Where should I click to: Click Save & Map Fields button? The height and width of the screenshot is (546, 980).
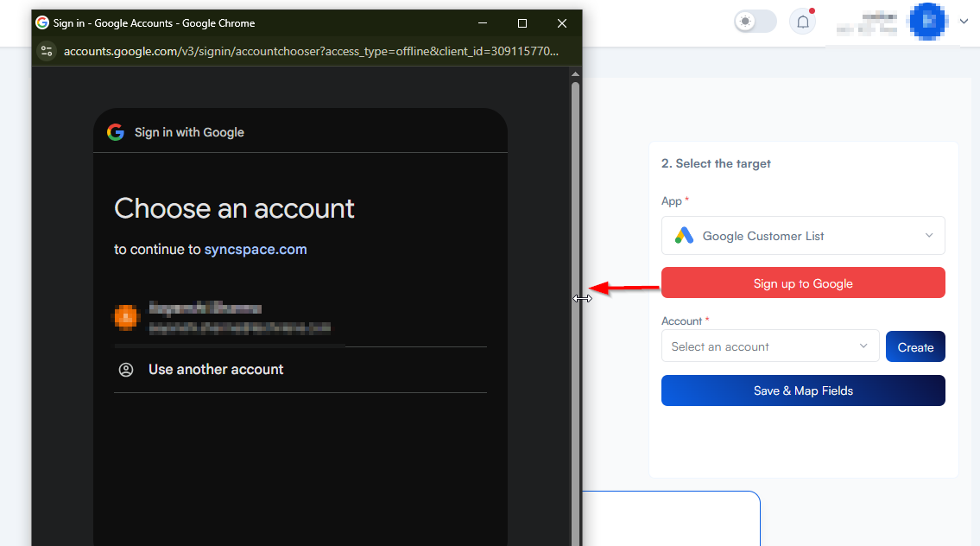tap(803, 390)
